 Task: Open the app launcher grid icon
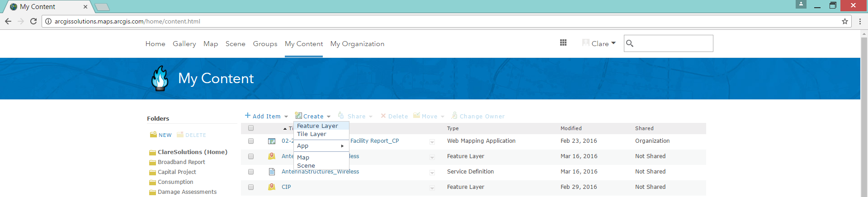(x=563, y=42)
